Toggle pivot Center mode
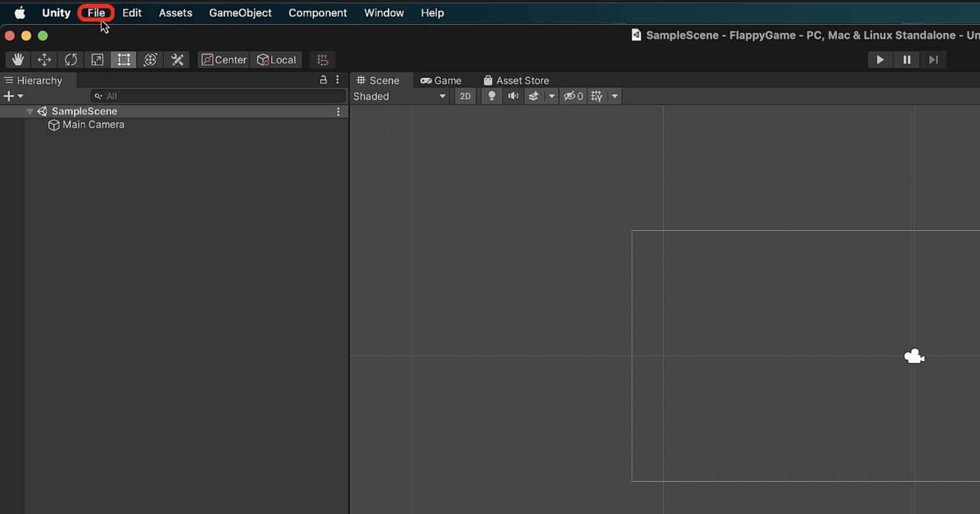This screenshot has height=514, width=980. pyautogui.click(x=224, y=59)
